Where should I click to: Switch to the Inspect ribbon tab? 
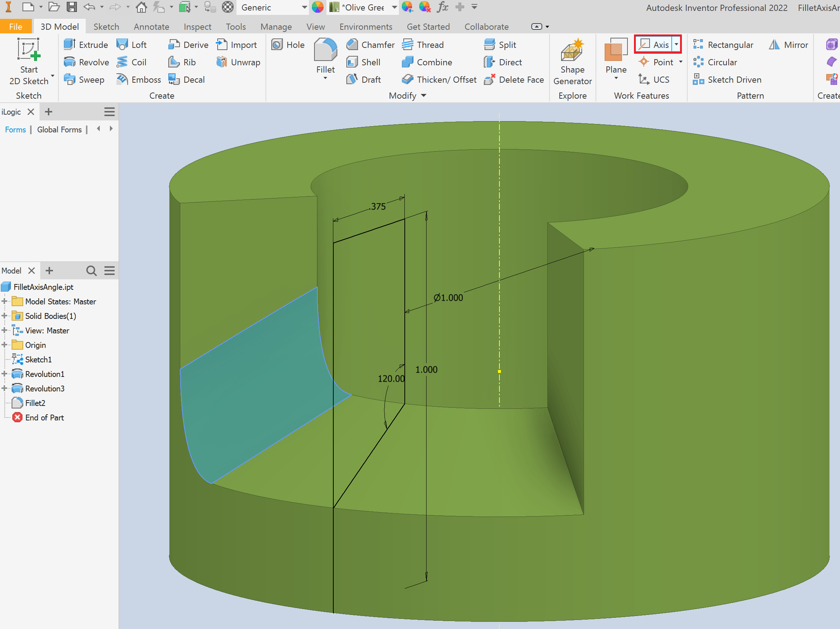(197, 26)
